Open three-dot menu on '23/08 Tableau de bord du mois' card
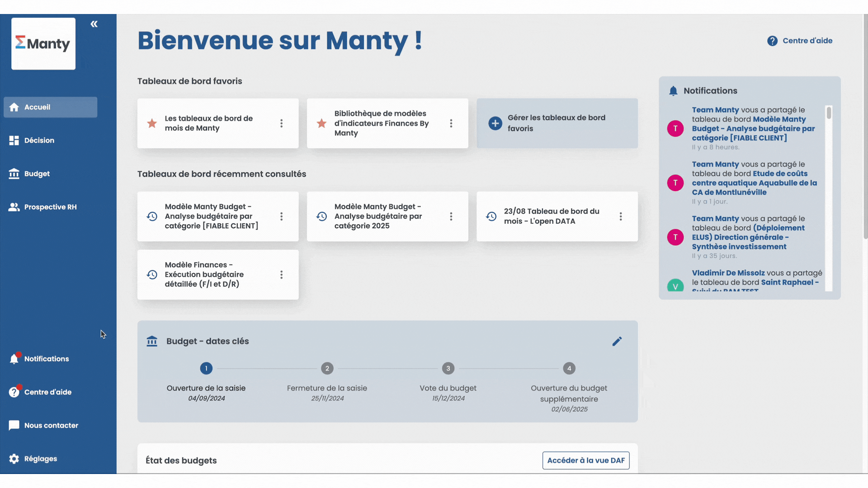 (x=621, y=216)
